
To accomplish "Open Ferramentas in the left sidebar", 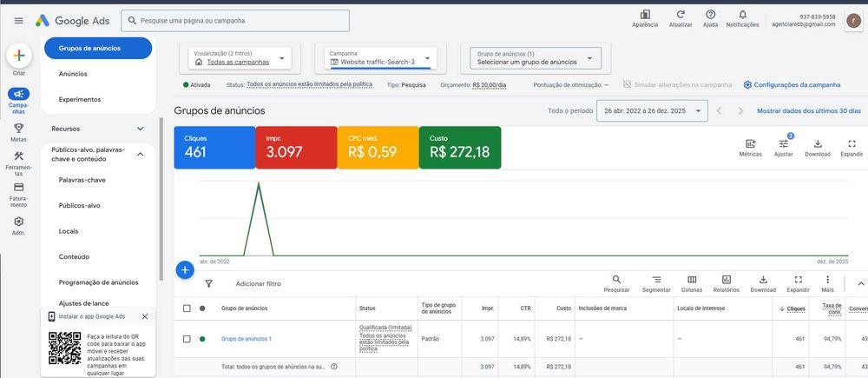I will tap(18, 161).
